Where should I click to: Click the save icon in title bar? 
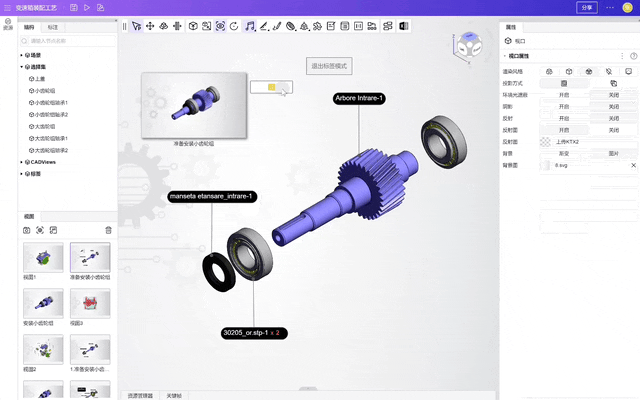pyautogui.click(x=73, y=7)
